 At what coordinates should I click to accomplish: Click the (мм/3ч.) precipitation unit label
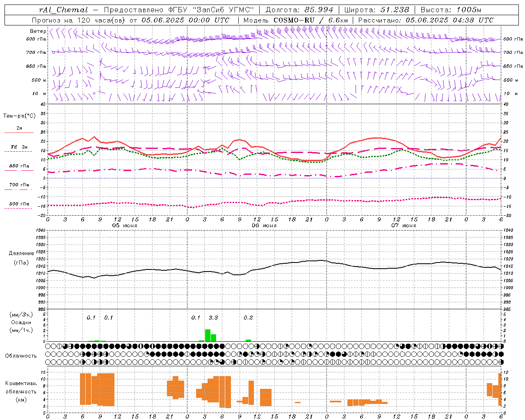[21, 315]
